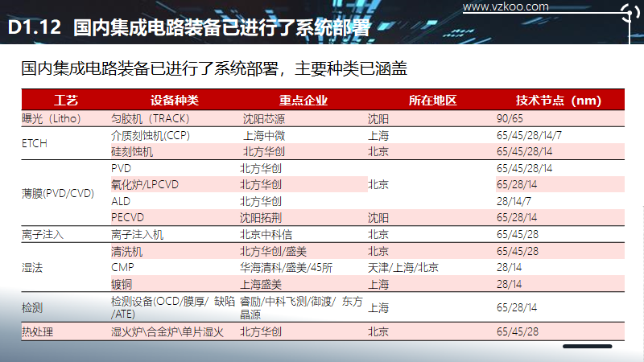Image resolution: width=644 pixels, height=362 pixels.
Task: Select the 设备种类 column header
Action: (x=174, y=100)
